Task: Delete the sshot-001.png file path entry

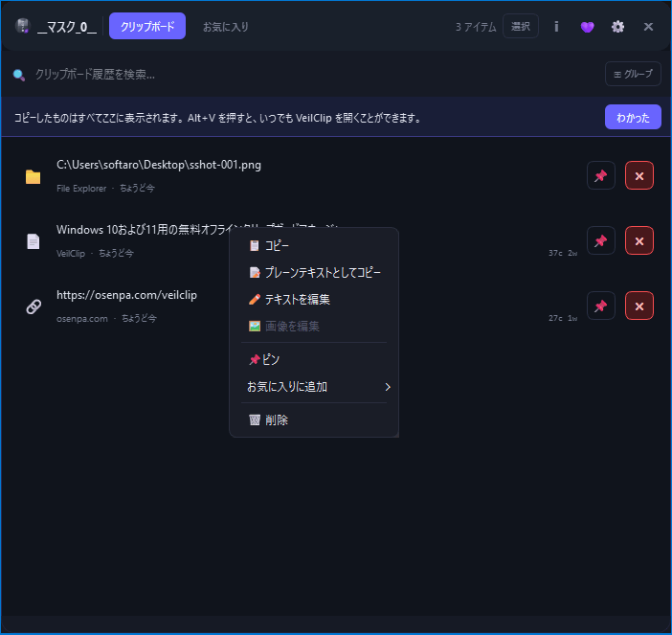Action: [638, 176]
